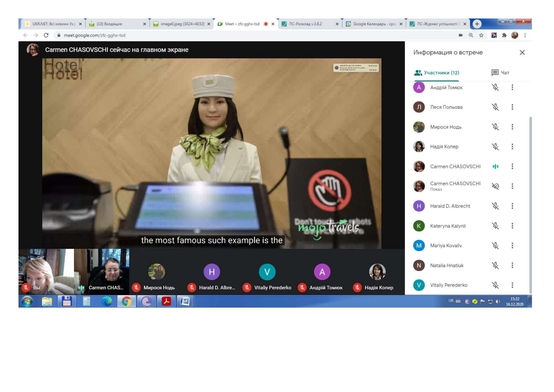The image size is (554, 392).
Task: Close the meeting information side panel
Action: pyautogui.click(x=522, y=53)
